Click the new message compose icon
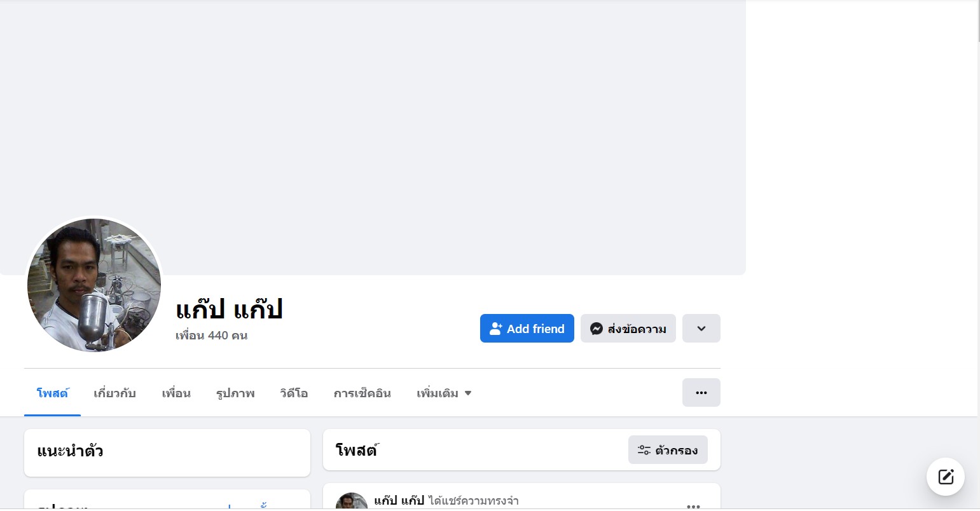980x511 pixels. point(945,477)
